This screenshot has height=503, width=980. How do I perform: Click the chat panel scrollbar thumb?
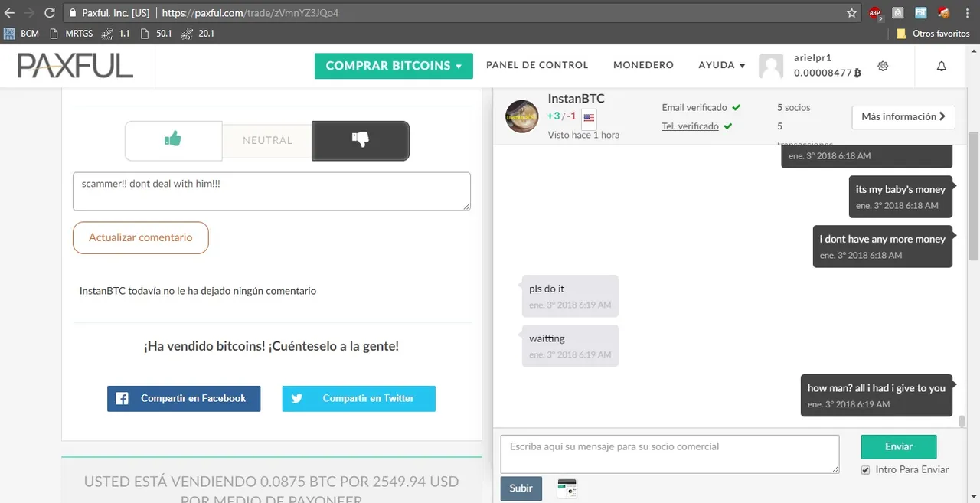[x=961, y=421]
